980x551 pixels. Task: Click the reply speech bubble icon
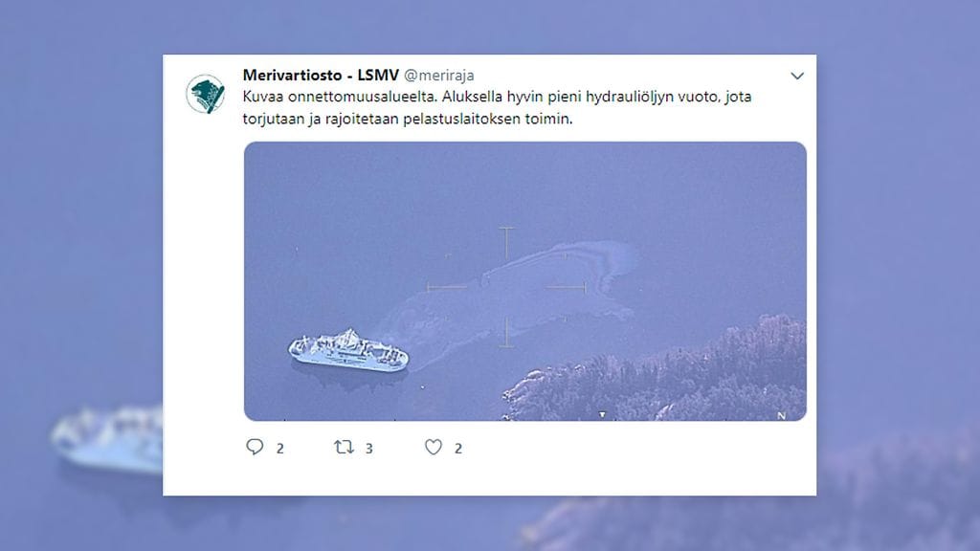click(x=255, y=447)
